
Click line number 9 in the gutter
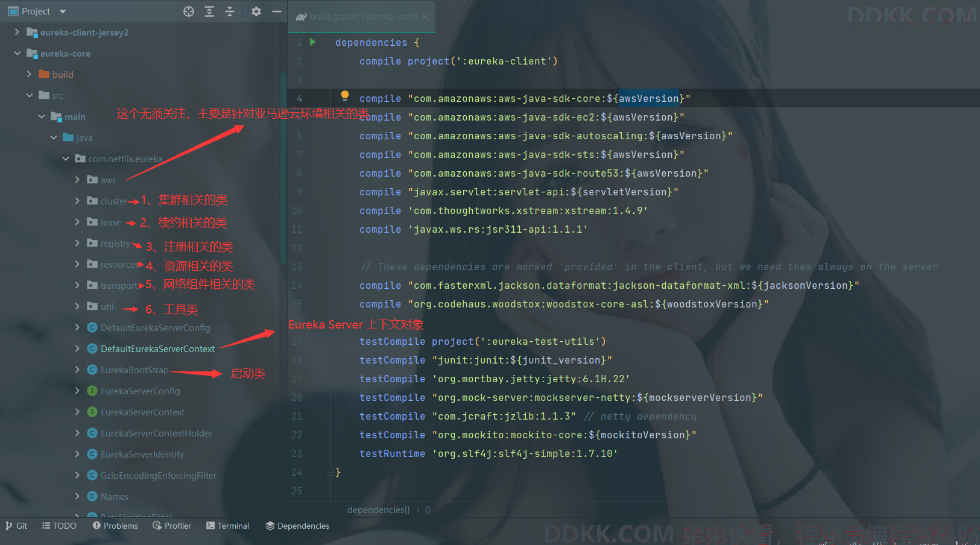click(x=299, y=192)
